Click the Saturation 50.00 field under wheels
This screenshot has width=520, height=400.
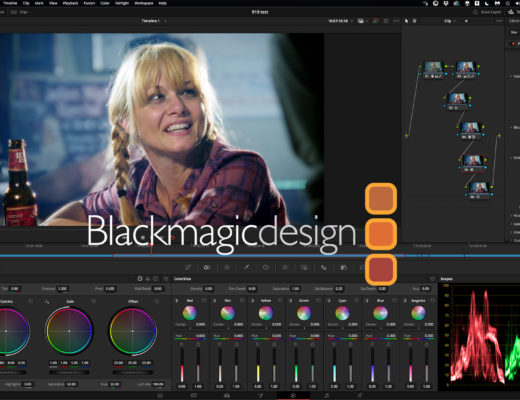coord(71,384)
